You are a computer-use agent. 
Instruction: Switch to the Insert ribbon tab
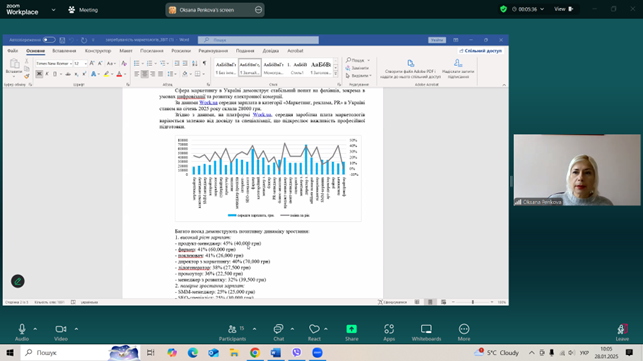point(64,51)
